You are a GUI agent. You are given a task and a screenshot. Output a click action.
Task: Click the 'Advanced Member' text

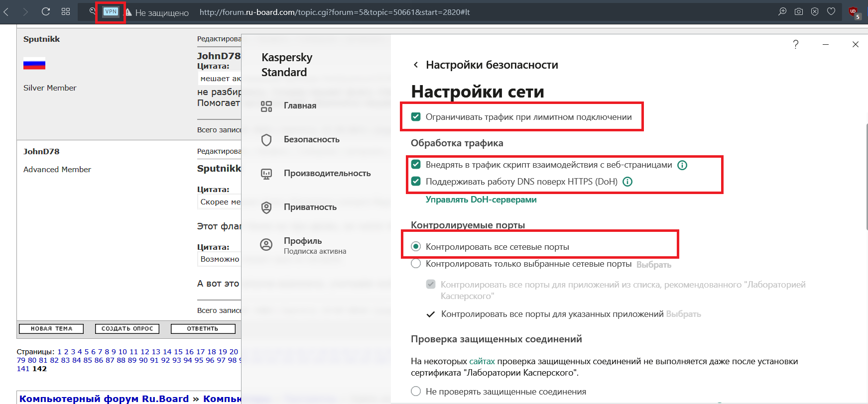point(57,169)
